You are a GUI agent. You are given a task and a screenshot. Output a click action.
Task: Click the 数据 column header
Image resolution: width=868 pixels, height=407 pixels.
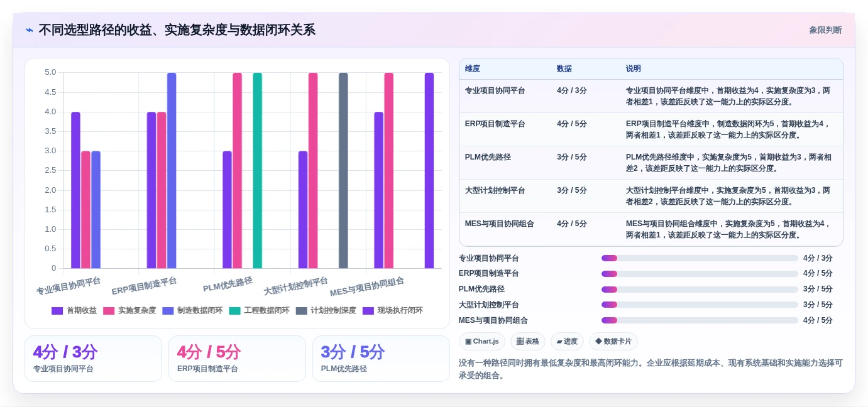pos(564,69)
